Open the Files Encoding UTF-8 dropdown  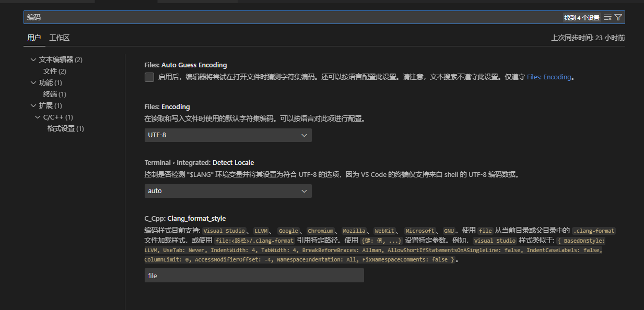(x=228, y=135)
